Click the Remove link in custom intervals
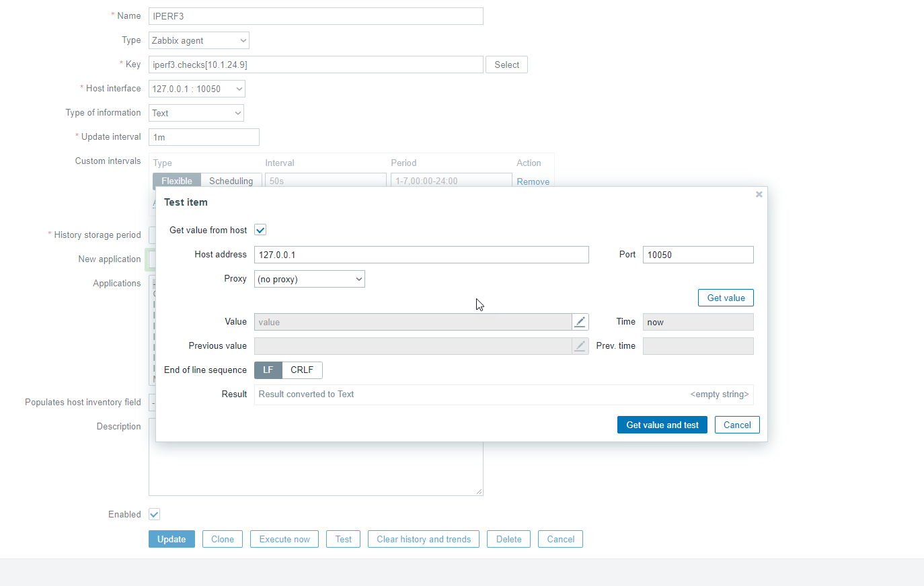 (533, 181)
